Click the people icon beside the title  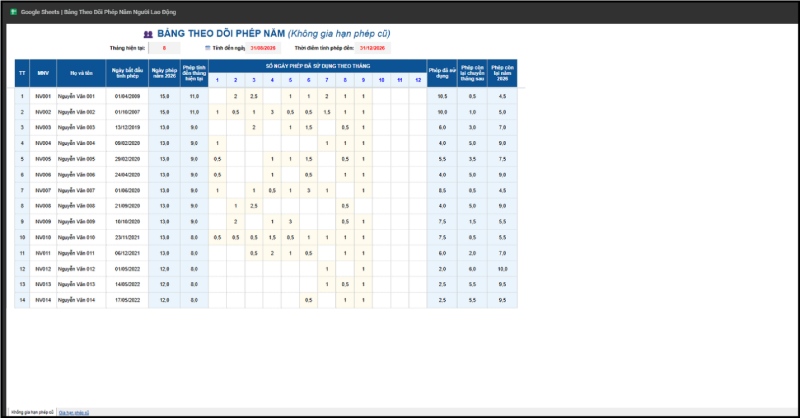coord(149,33)
